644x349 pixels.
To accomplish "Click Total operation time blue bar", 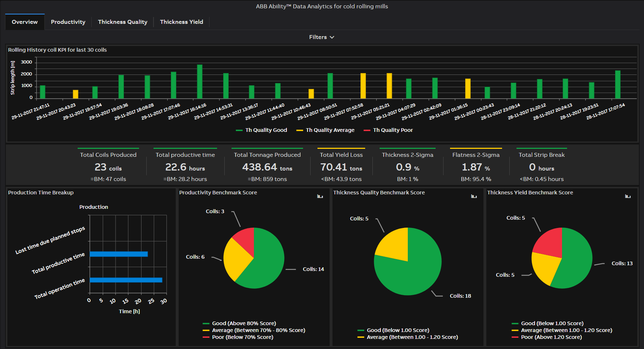I will [x=126, y=280].
